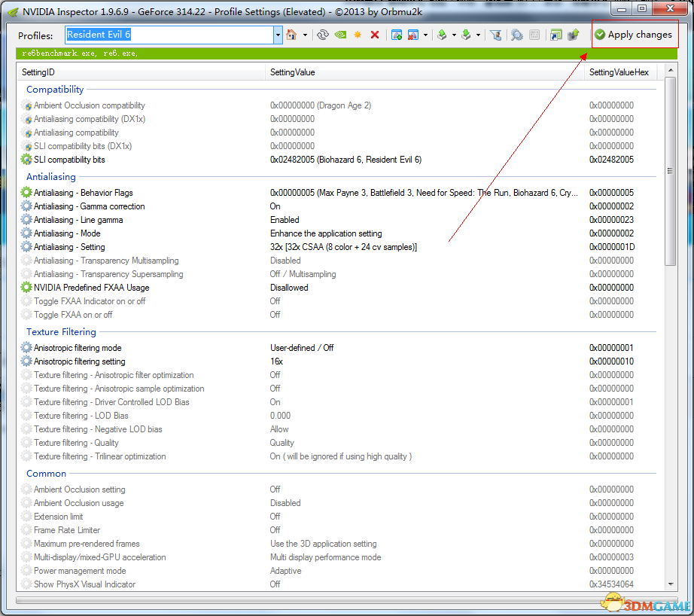Click the Resident Evil 6 profile name field
This screenshot has height=616, width=694.
(169, 35)
